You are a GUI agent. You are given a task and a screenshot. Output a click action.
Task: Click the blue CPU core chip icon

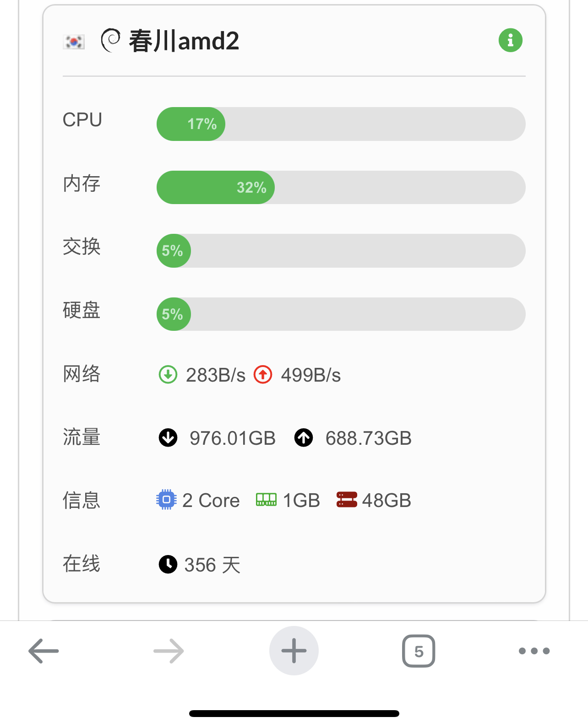(166, 500)
